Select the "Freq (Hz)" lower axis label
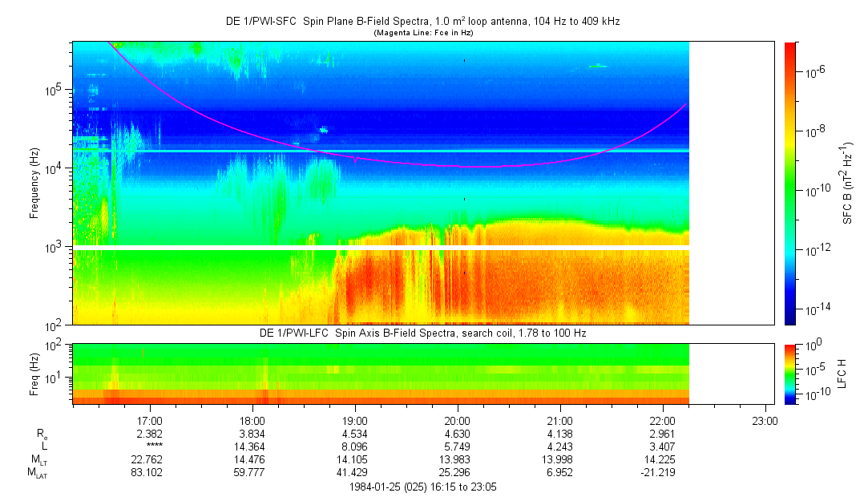This screenshot has height=497, width=868. 34,374
